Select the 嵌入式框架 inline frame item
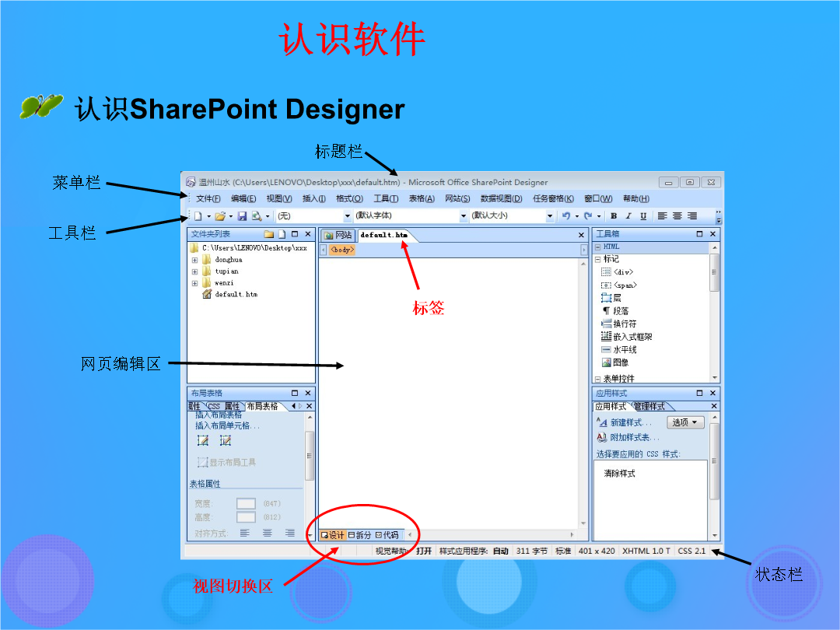Viewport: 840px width, 630px height. [x=627, y=337]
